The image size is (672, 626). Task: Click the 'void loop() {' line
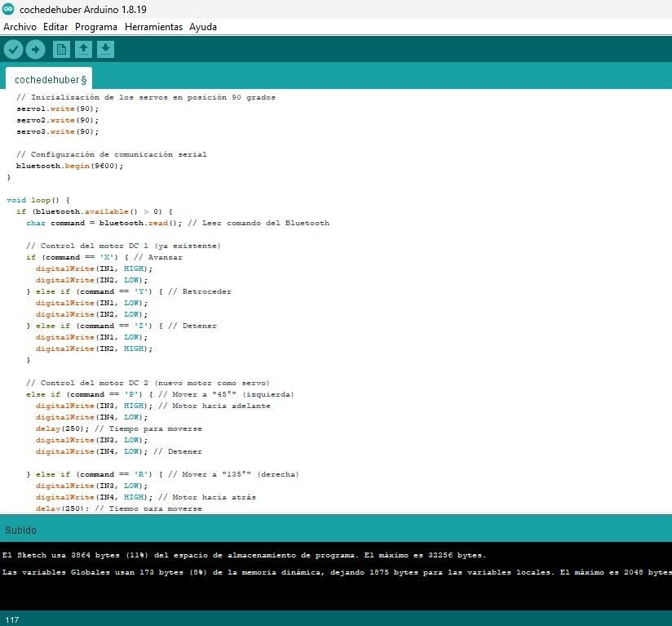tap(38, 200)
